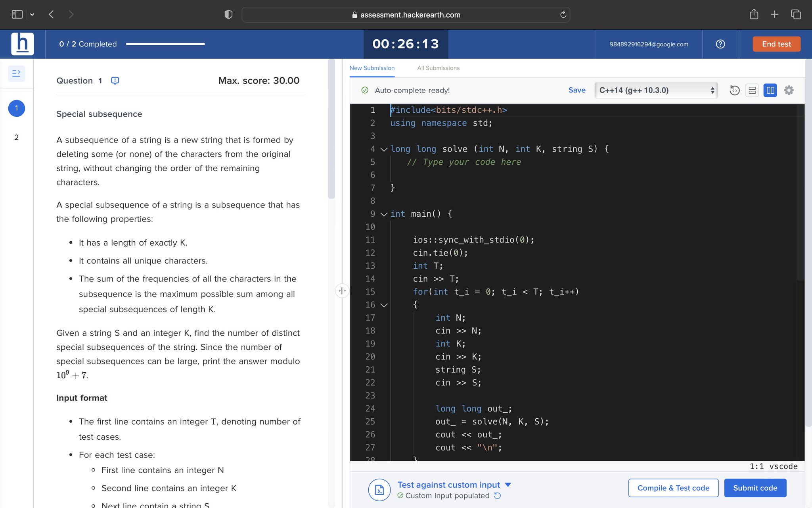The image size is (812, 508).
Task: Open the Safari share icon
Action: pos(754,14)
